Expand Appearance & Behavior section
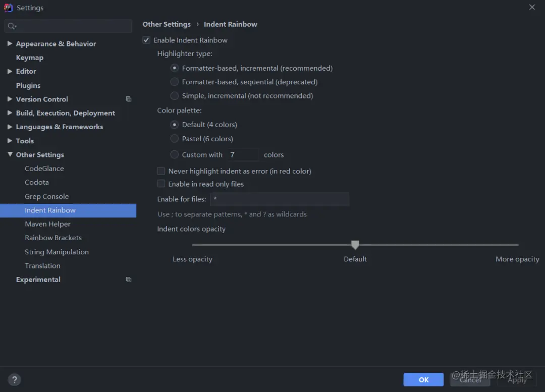Screen dimensions: 545x392 (10, 43)
